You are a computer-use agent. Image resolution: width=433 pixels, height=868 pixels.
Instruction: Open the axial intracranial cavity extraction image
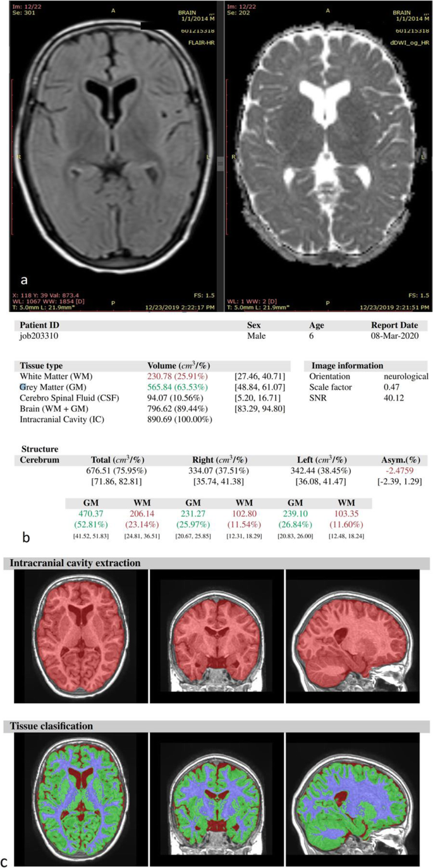[x=80, y=637]
